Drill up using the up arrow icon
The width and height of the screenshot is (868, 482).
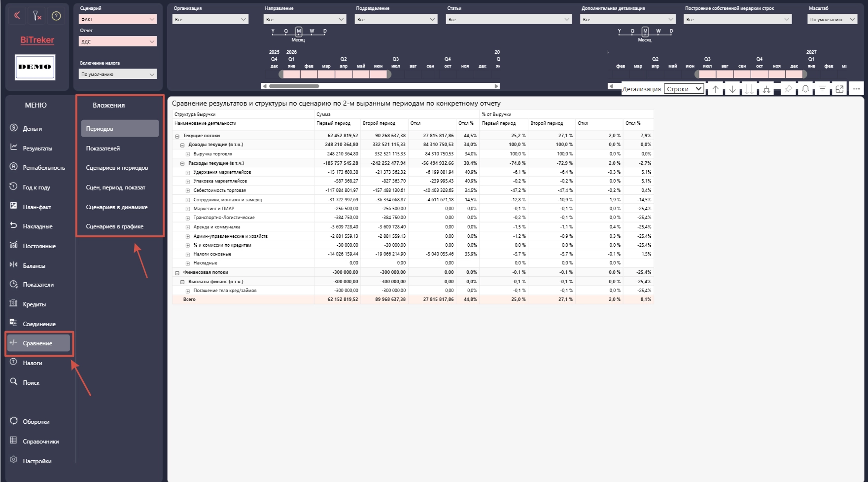[716, 89]
